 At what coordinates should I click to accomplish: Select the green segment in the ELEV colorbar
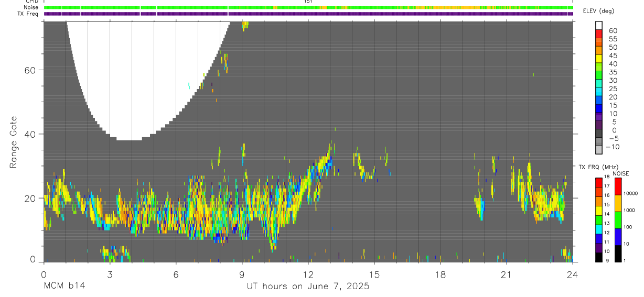pos(599,75)
